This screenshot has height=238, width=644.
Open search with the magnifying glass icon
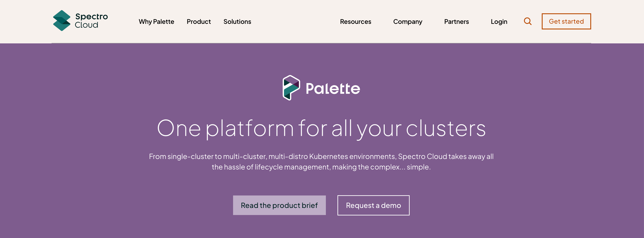click(x=528, y=21)
